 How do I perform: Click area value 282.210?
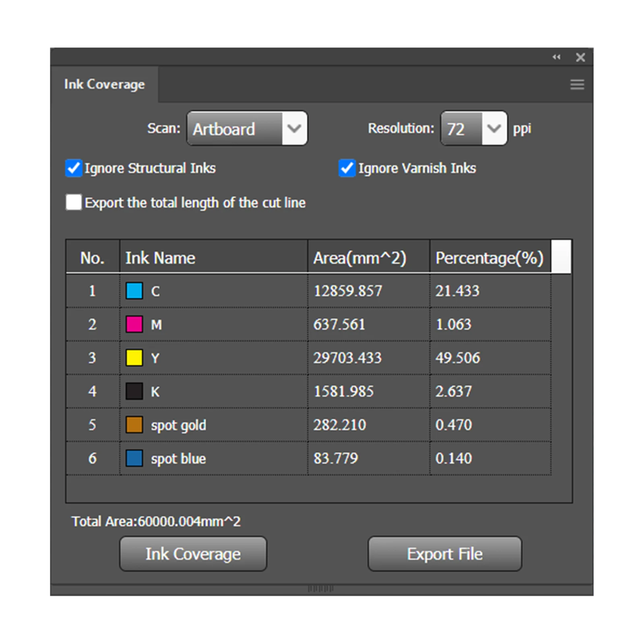point(340,425)
